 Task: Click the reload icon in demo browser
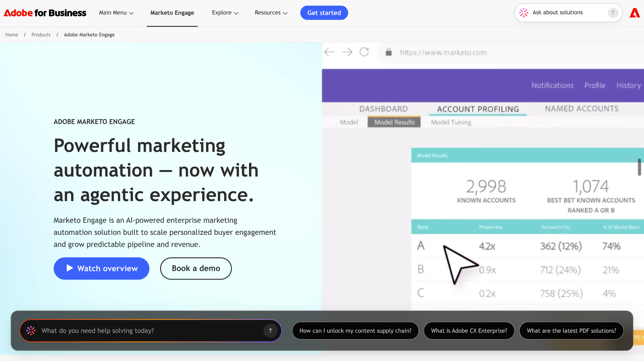click(364, 52)
